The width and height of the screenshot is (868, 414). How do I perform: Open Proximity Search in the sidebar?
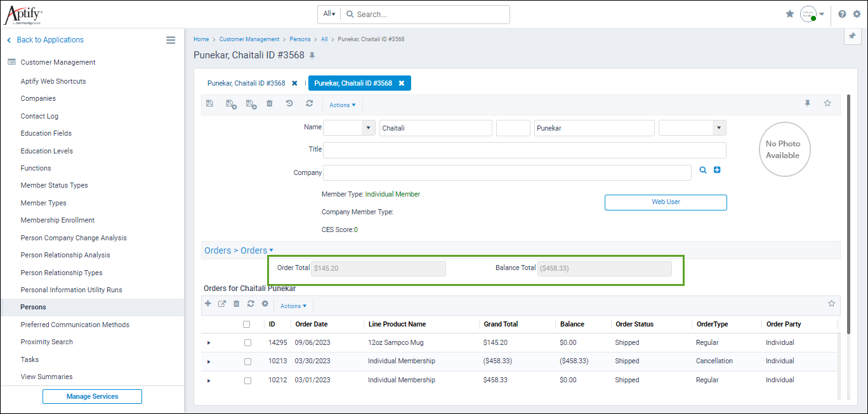pyautogui.click(x=46, y=342)
